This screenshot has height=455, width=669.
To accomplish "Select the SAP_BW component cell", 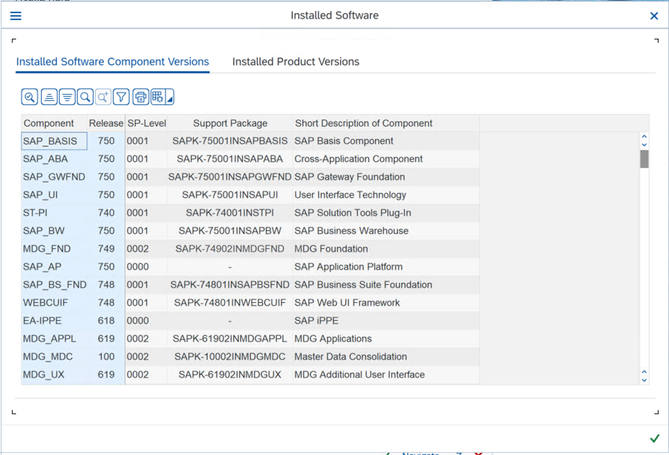I will point(54,230).
